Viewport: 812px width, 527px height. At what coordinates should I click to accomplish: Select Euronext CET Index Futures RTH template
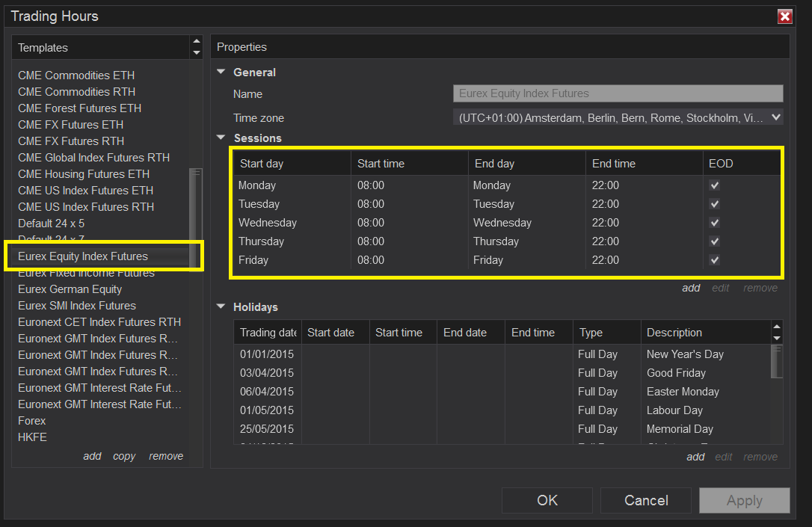[x=101, y=322]
